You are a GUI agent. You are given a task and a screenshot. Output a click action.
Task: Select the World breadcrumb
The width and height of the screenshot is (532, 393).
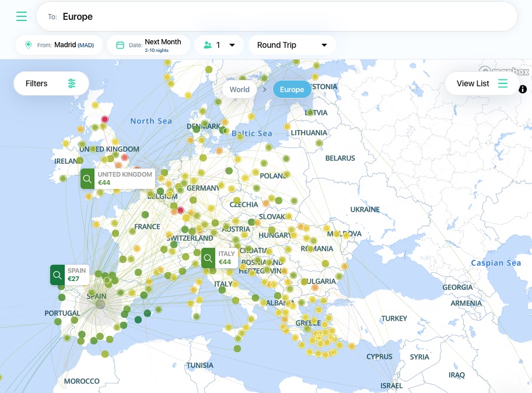point(239,89)
